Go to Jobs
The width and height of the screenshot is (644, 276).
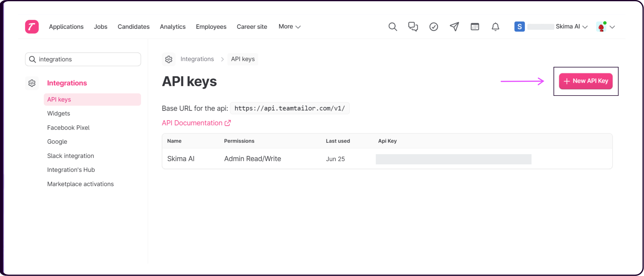[x=100, y=27]
